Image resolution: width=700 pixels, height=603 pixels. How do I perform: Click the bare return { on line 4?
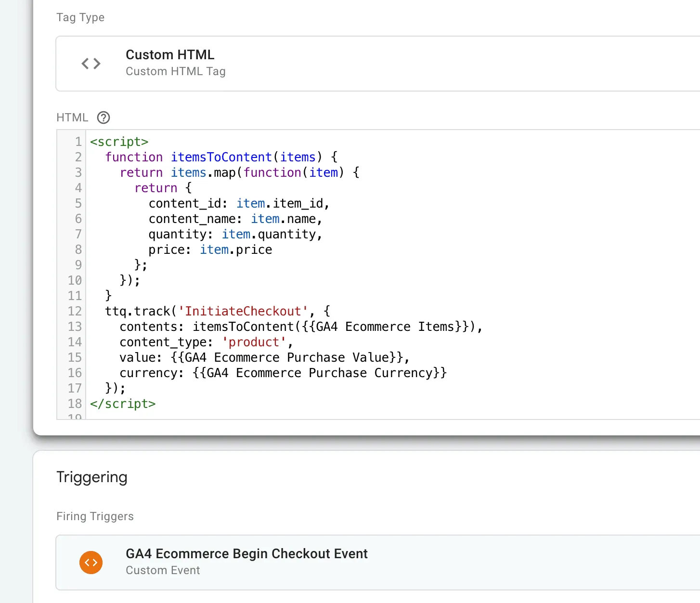tap(163, 188)
